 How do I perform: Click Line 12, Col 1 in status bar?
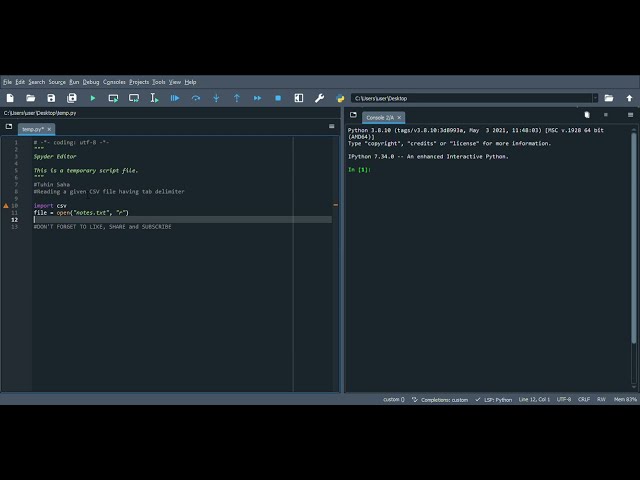pos(534,400)
